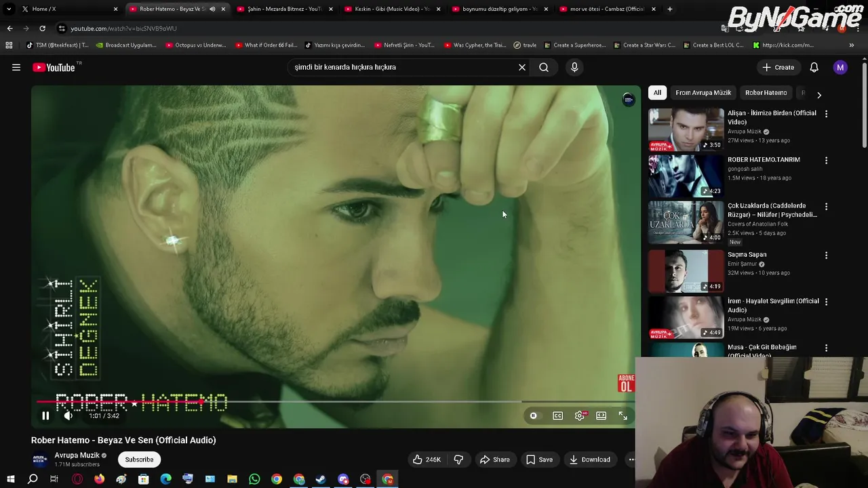This screenshot has height=488, width=868.
Task: Show more filter chips with right arrow
Action: pyautogui.click(x=818, y=95)
